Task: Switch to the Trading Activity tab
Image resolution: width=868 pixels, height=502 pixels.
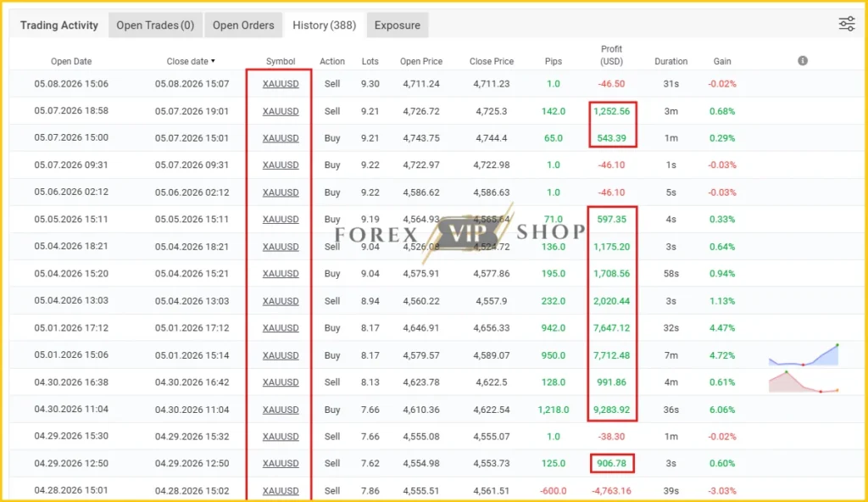Action: (x=59, y=25)
